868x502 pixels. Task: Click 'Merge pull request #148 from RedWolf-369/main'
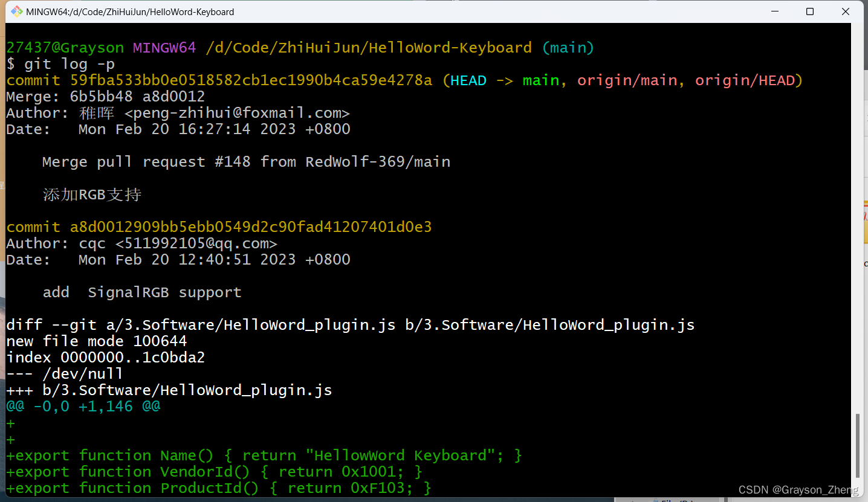[247, 162]
